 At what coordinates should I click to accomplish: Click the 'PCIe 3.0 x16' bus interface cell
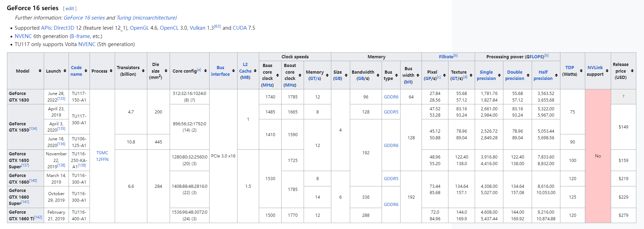223,156
